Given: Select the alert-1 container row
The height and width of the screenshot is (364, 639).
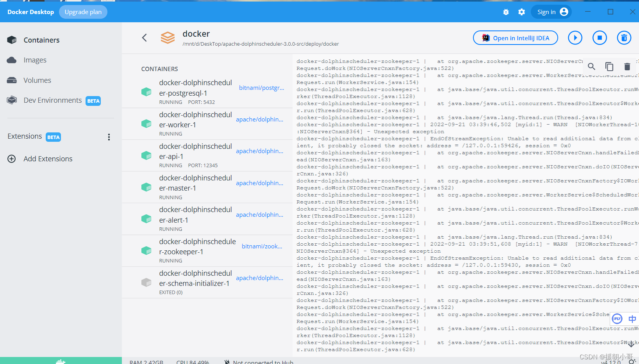Looking at the screenshot, I should (x=207, y=219).
